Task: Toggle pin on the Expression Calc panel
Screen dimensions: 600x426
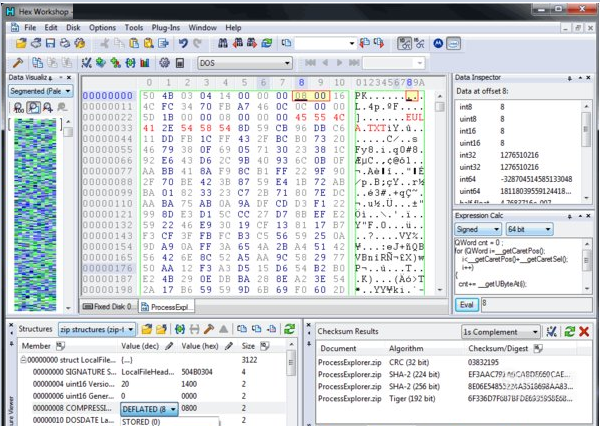Action: click(570, 216)
